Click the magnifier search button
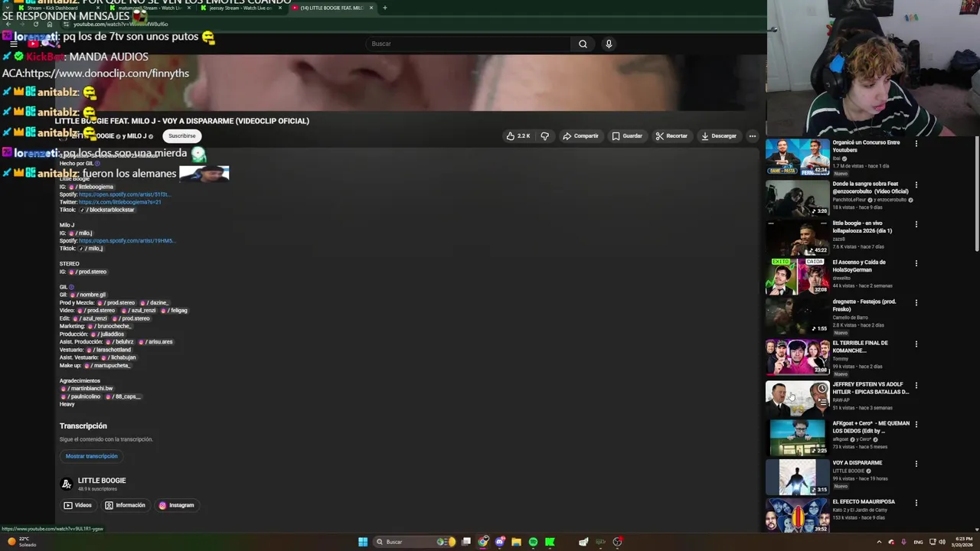 click(x=583, y=44)
